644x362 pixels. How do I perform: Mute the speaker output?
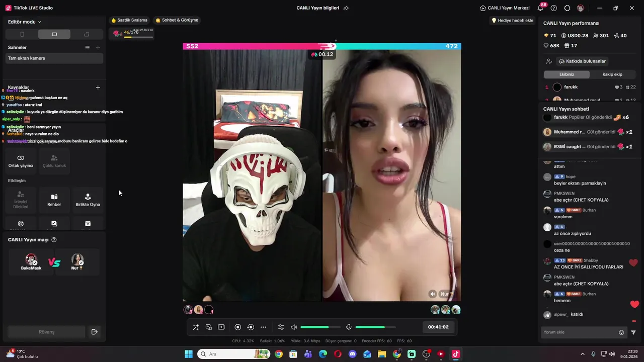294,327
